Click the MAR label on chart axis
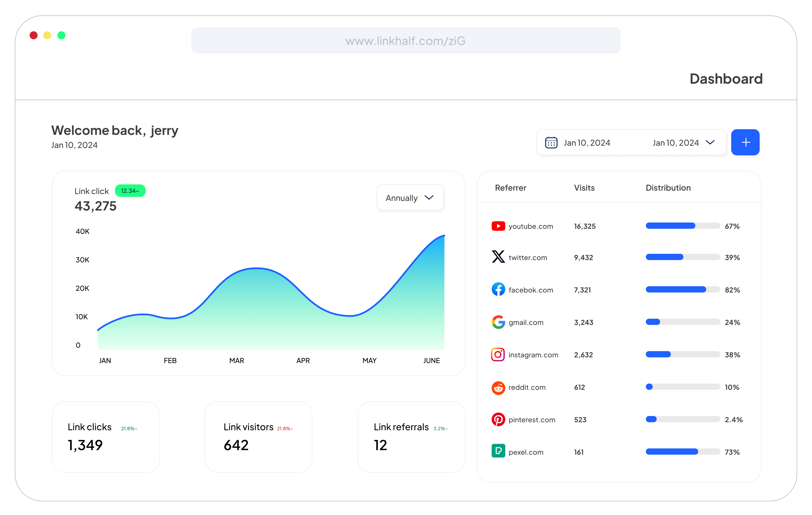The image size is (812, 515). pyautogui.click(x=236, y=360)
